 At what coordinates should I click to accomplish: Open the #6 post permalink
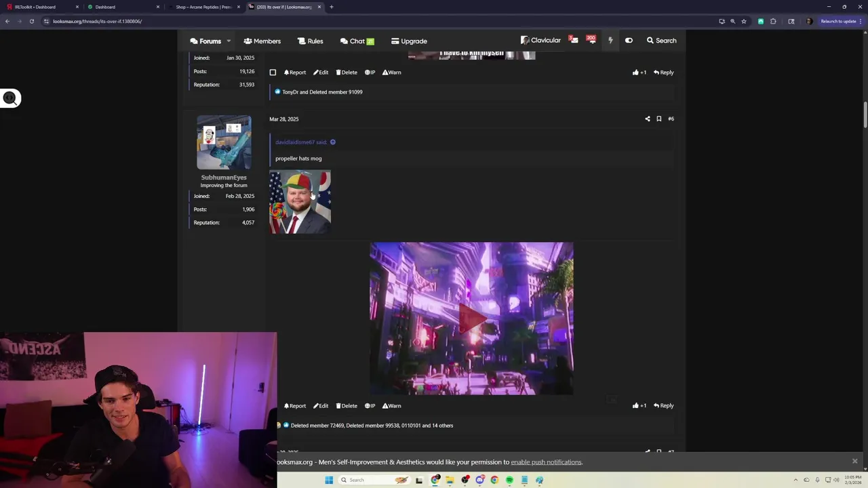[x=671, y=119]
